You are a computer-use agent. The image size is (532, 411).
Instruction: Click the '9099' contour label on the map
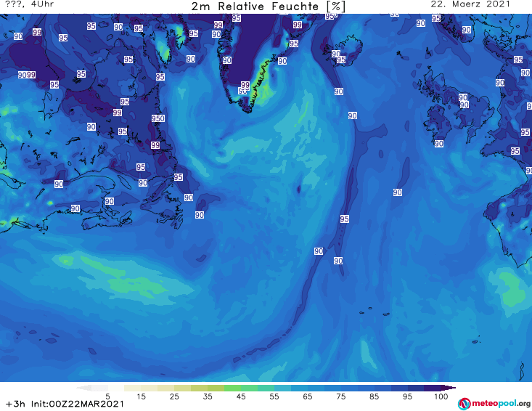[x=27, y=75]
